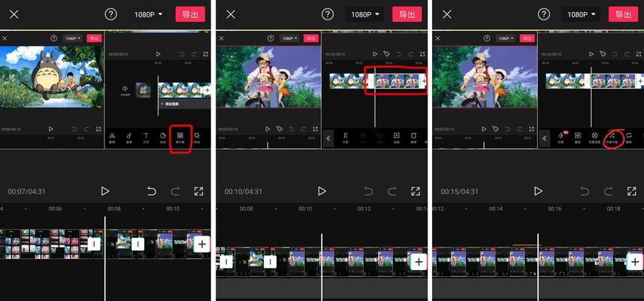Image resolution: width=644 pixels, height=301 pixels.
Task: Redo edit in the 00:15/04:31 editor
Action: 609,191
